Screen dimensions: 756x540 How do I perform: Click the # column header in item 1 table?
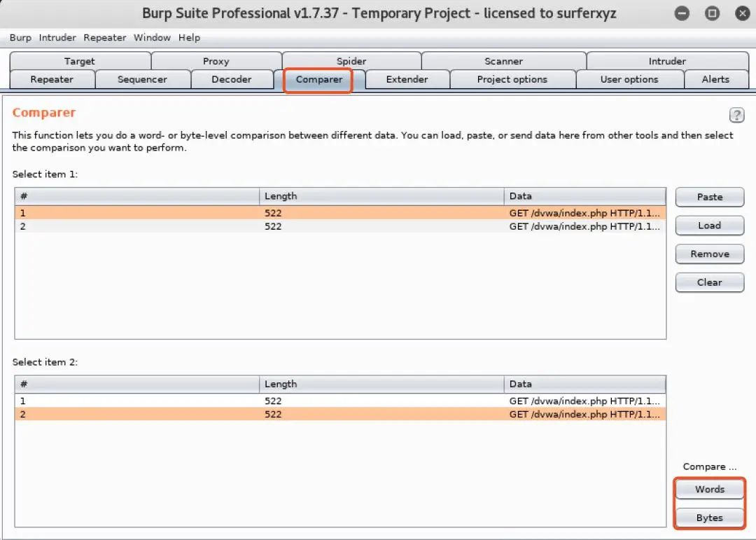tap(137, 196)
